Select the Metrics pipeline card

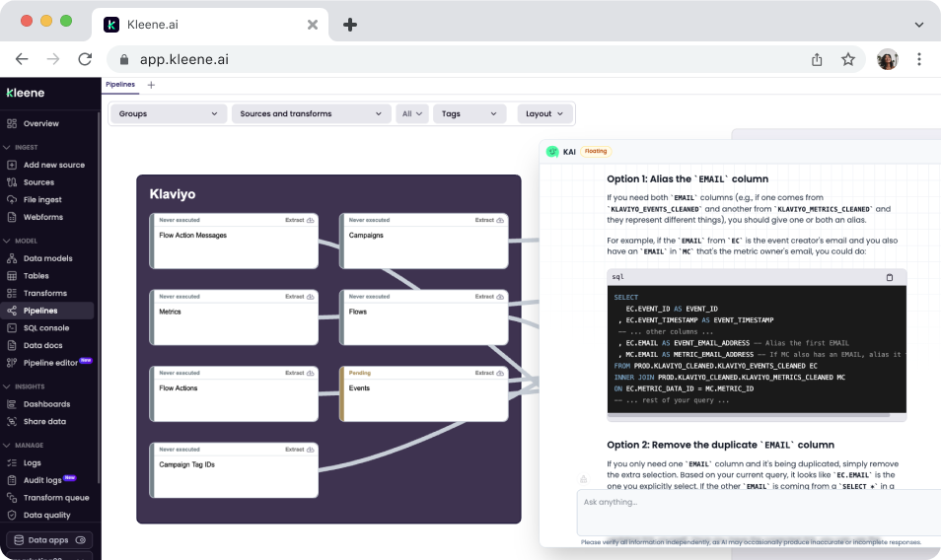(234, 317)
